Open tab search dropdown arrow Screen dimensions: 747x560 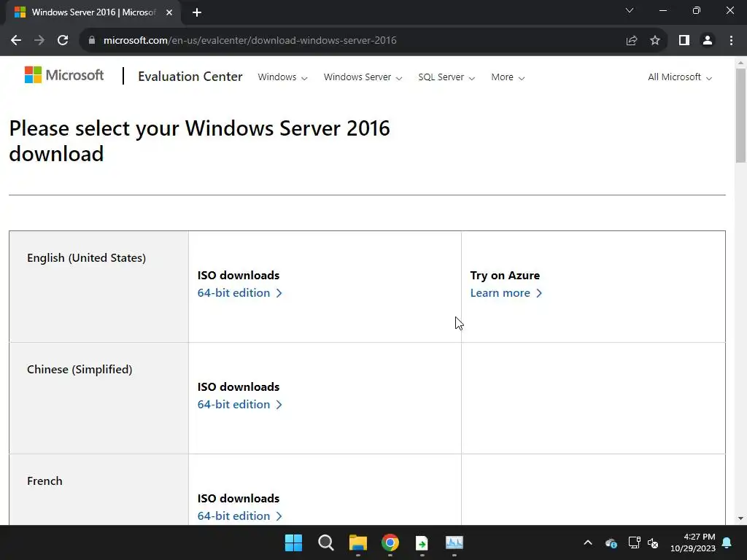(630, 10)
